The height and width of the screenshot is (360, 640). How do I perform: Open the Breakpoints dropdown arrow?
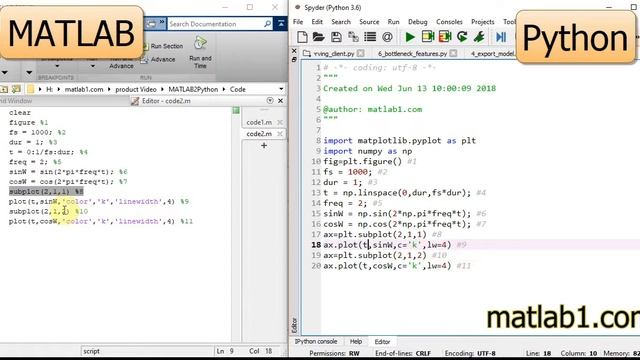57,66
